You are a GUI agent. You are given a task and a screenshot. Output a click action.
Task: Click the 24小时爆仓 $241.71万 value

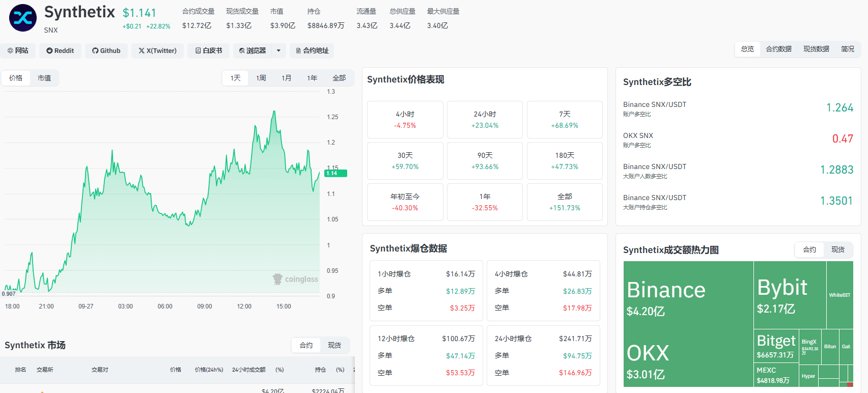tap(575, 339)
